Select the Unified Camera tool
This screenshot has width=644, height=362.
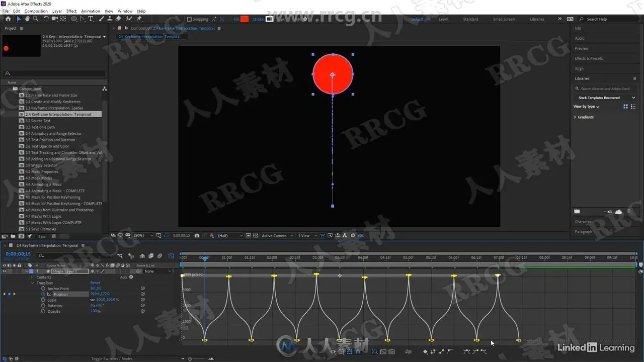54,19
